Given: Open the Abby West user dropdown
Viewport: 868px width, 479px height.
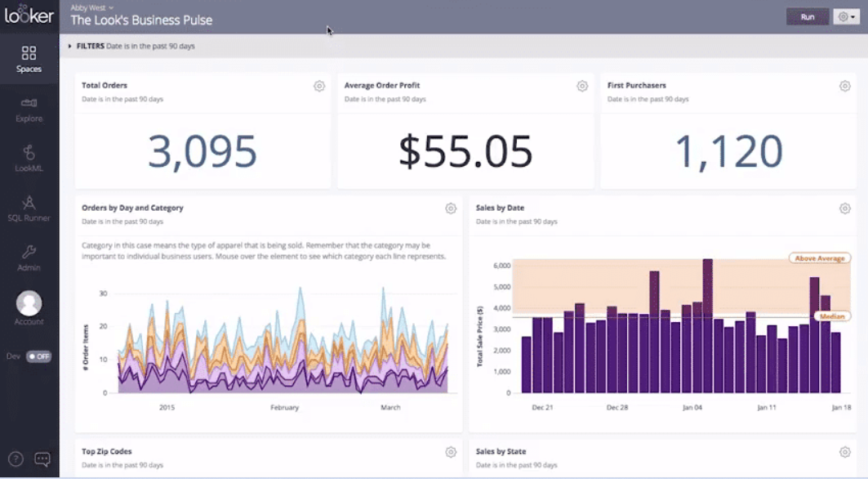Looking at the screenshot, I should point(90,7).
